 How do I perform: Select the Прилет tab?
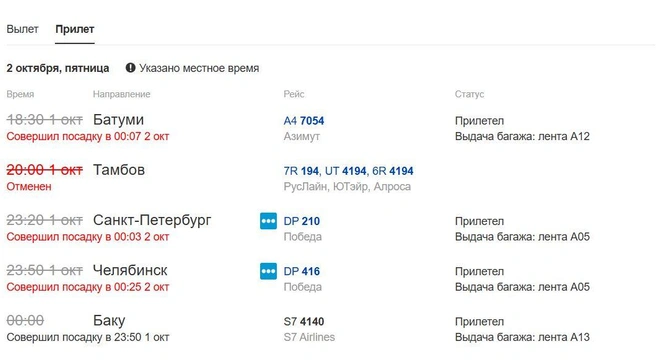(75, 29)
